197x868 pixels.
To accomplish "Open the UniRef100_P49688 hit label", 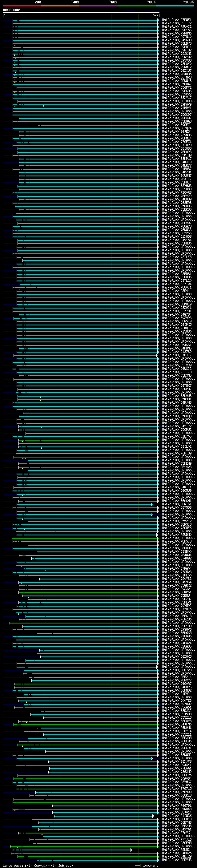I will [x=177, y=40].
